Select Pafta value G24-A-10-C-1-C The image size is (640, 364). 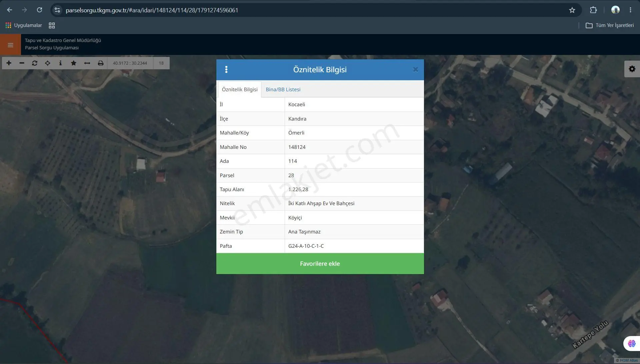306,246
